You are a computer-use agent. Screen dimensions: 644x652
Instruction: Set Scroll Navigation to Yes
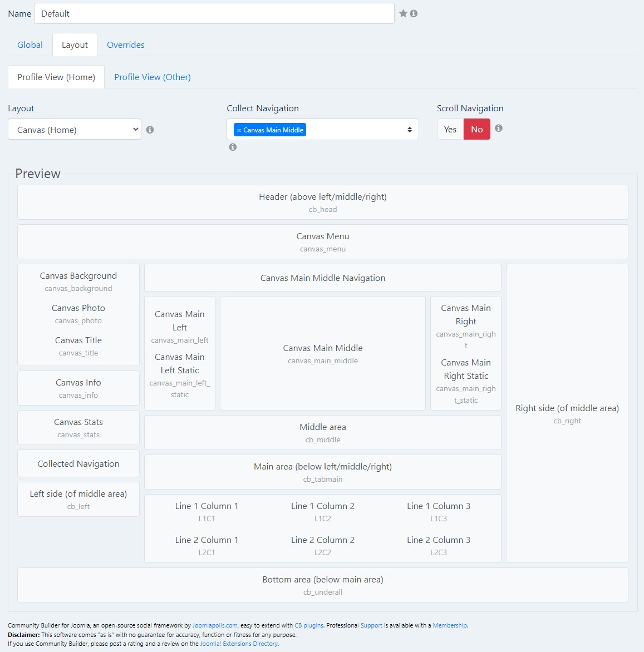tap(450, 129)
